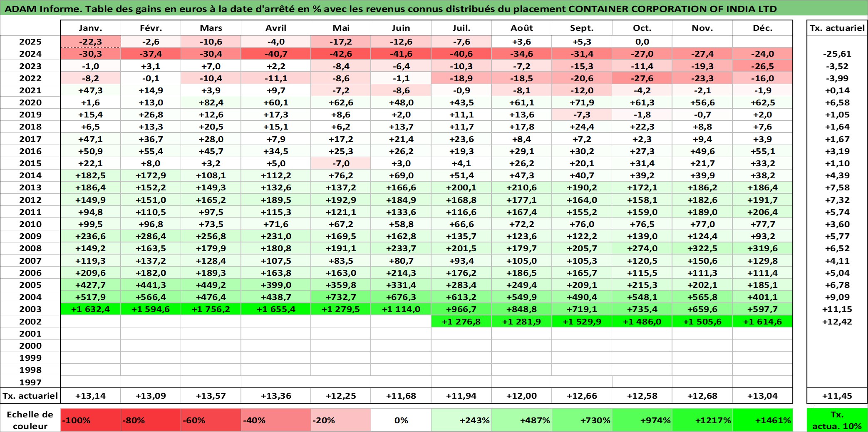Select the 'Déc.' column header

tap(762, 28)
